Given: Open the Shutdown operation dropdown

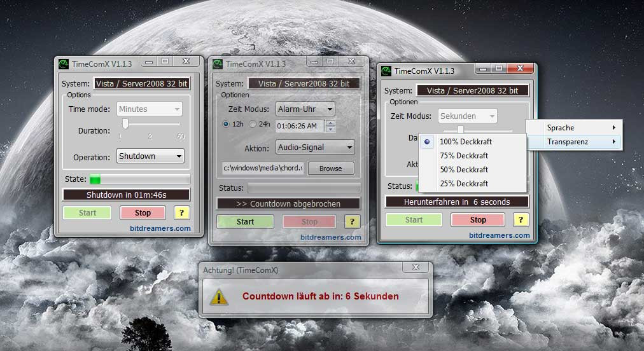Looking at the screenshot, I should 150,156.
